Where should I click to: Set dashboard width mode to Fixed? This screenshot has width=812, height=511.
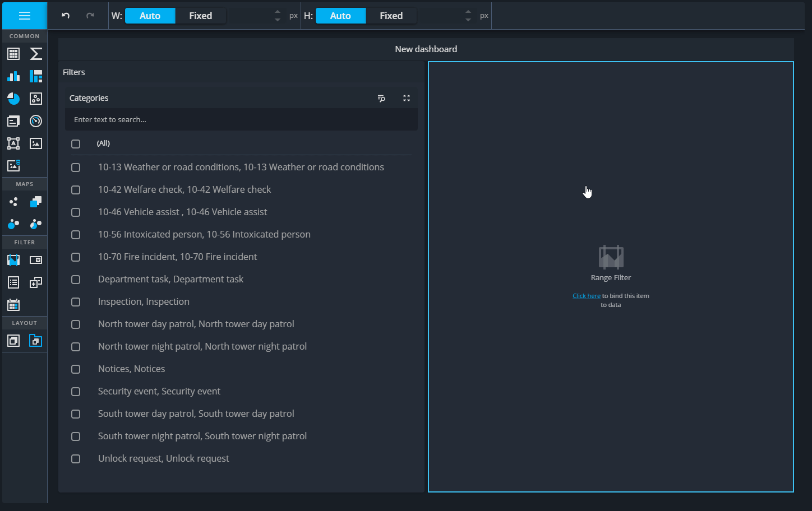[201, 16]
